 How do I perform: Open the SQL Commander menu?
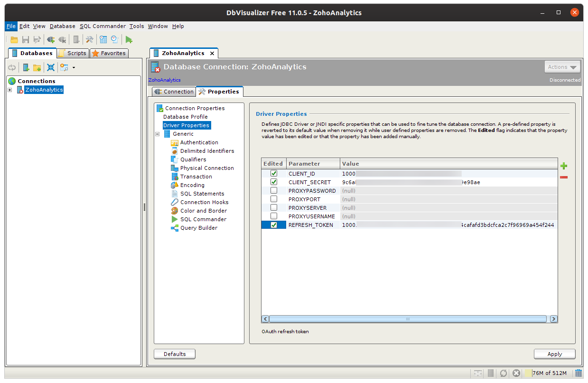pos(103,26)
